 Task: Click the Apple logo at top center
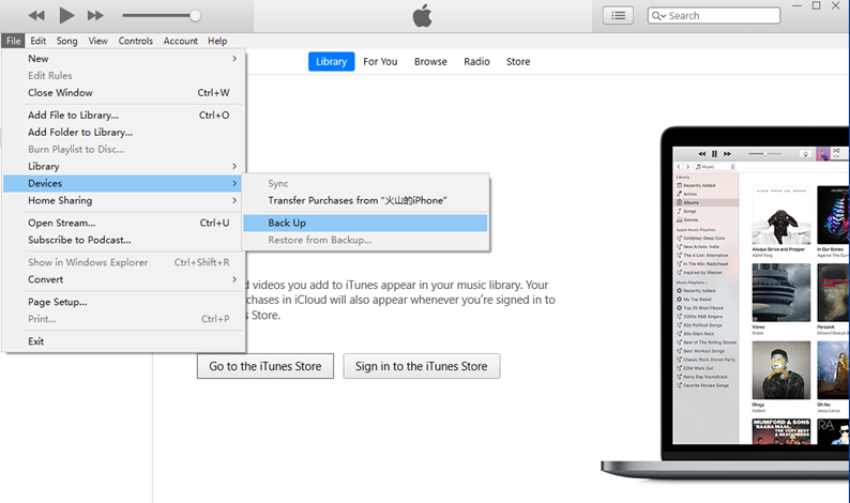pos(422,15)
